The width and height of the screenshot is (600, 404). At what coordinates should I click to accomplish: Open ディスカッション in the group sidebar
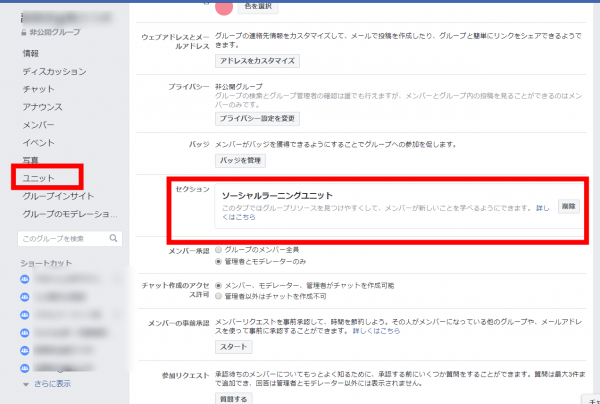coord(54,72)
